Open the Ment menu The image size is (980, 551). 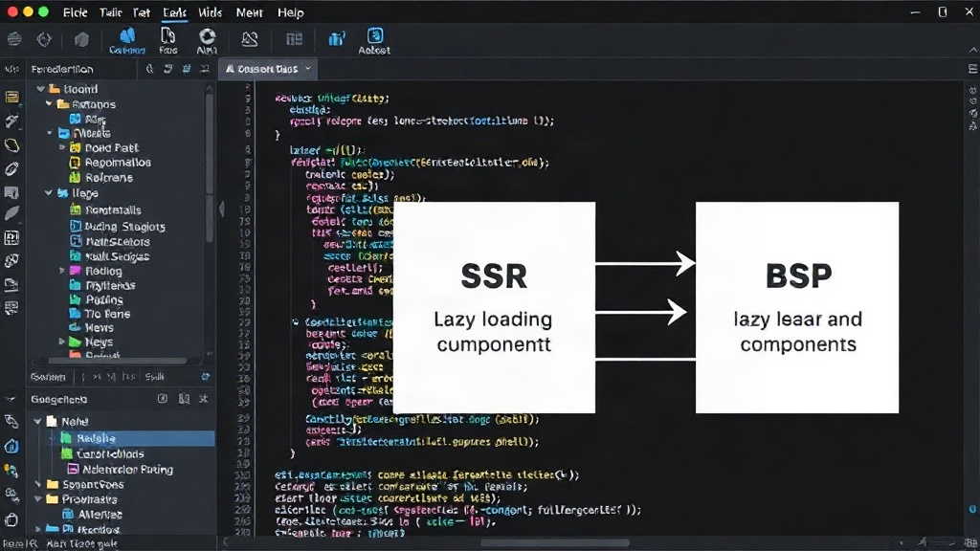pos(250,12)
